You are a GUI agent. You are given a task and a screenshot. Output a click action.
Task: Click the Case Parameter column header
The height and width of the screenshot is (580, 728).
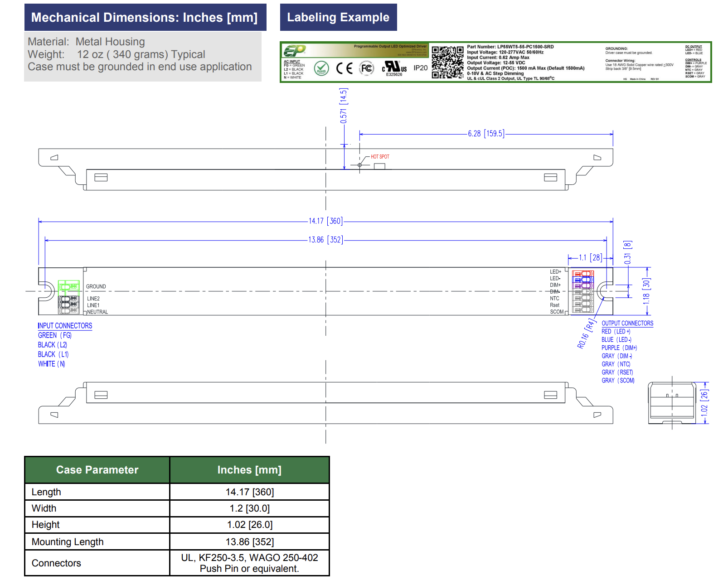tap(97, 470)
